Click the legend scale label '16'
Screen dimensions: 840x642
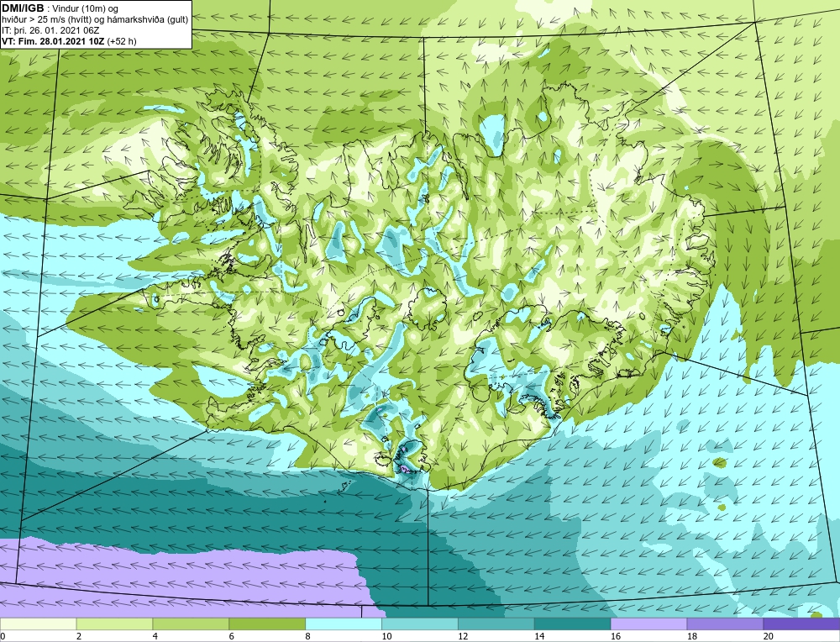point(615,636)
